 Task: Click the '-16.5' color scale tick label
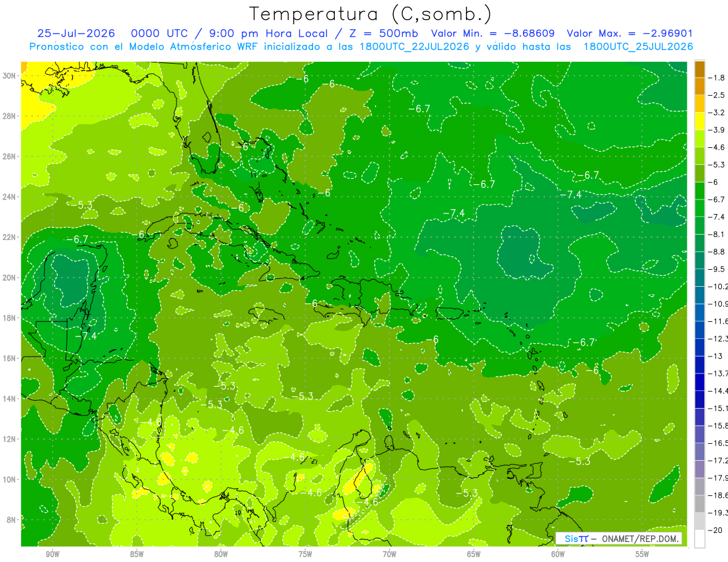coord(718,443)
